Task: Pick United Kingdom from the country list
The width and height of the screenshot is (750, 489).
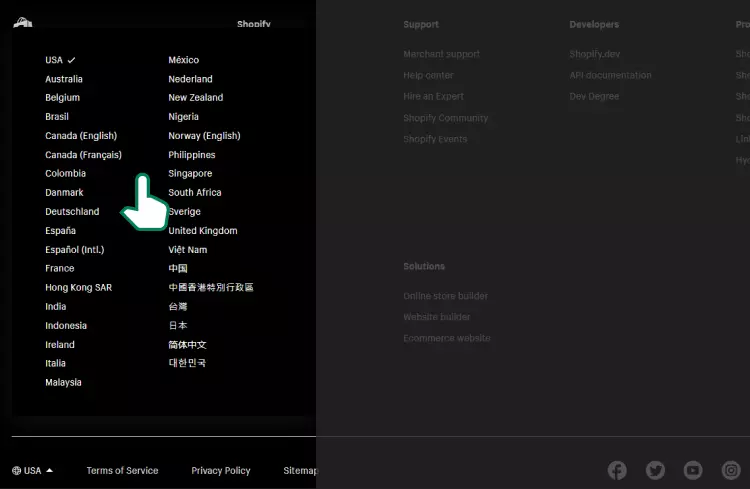Action: pyautogui.click(x=203, y=231)
